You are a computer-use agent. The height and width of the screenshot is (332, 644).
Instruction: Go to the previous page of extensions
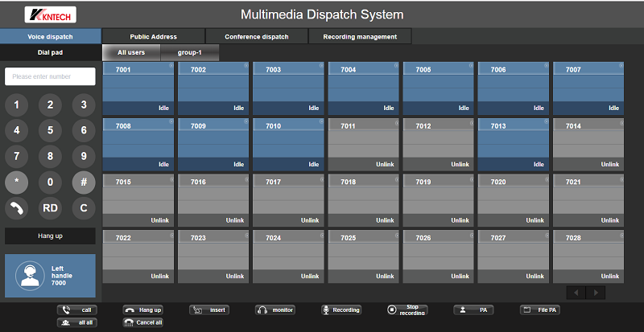point(576,293)
